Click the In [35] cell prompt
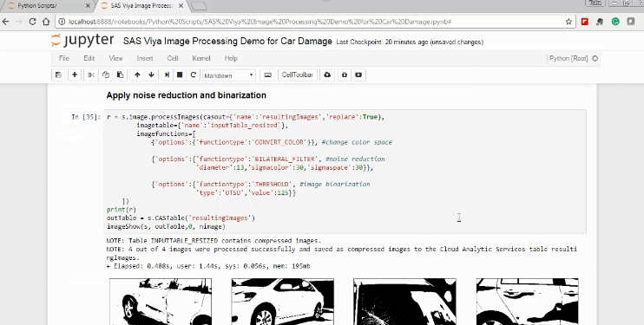 tap(85, 117)
